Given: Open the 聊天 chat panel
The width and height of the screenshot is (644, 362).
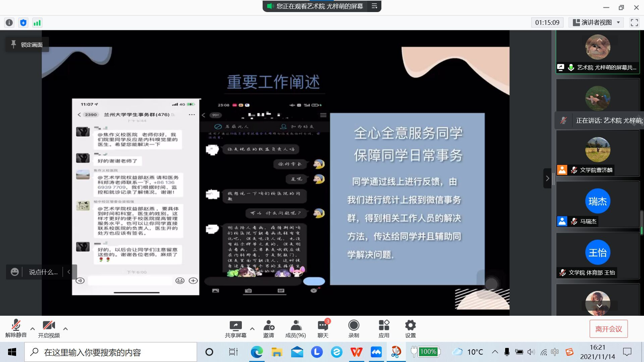Looking at the screenshot, I should click(x=323, y=328).
